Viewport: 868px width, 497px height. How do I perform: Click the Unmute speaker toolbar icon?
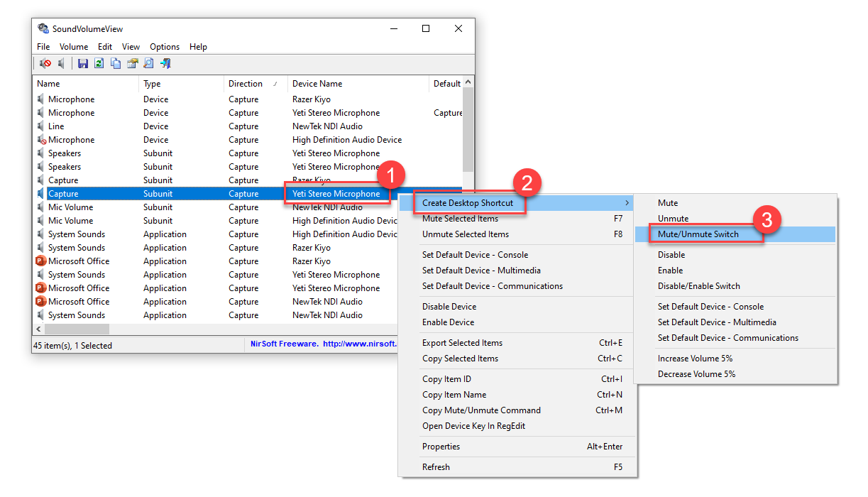(62, 64)
